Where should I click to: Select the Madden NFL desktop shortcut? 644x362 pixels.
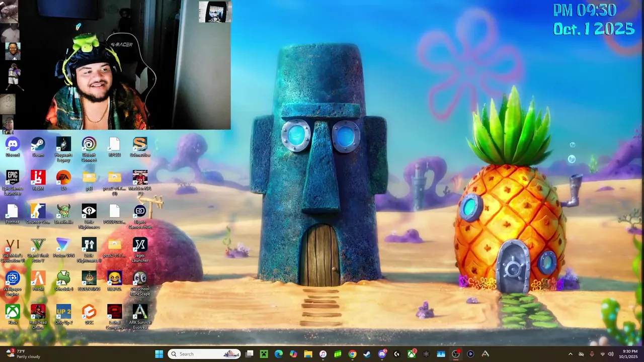[x=140, y=183]
